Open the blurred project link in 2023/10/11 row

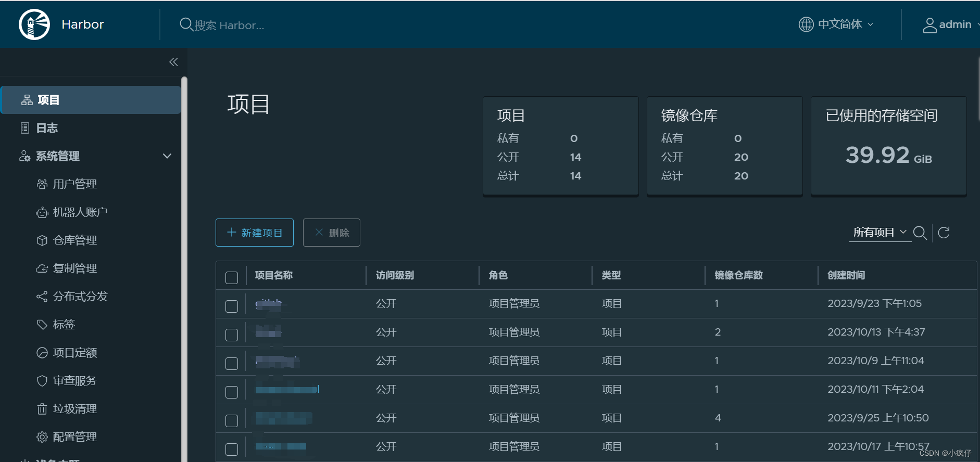[287, 389]
